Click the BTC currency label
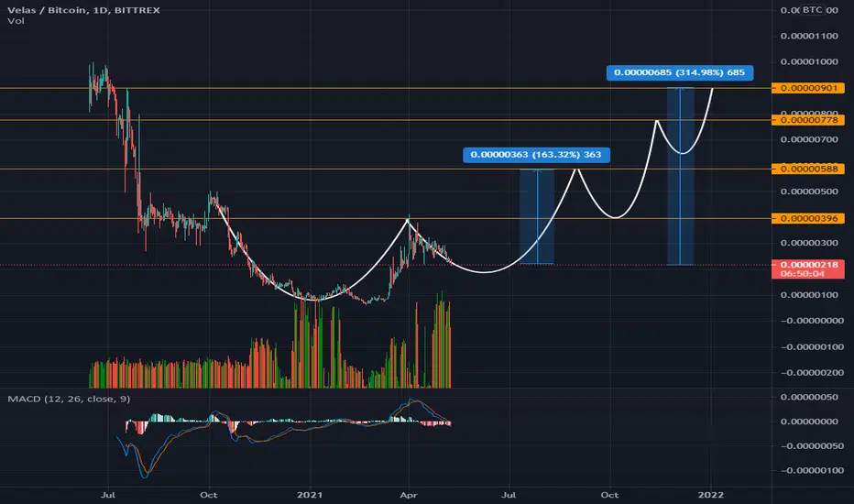Viewport: 854px width, 504px height. [812, 10]
